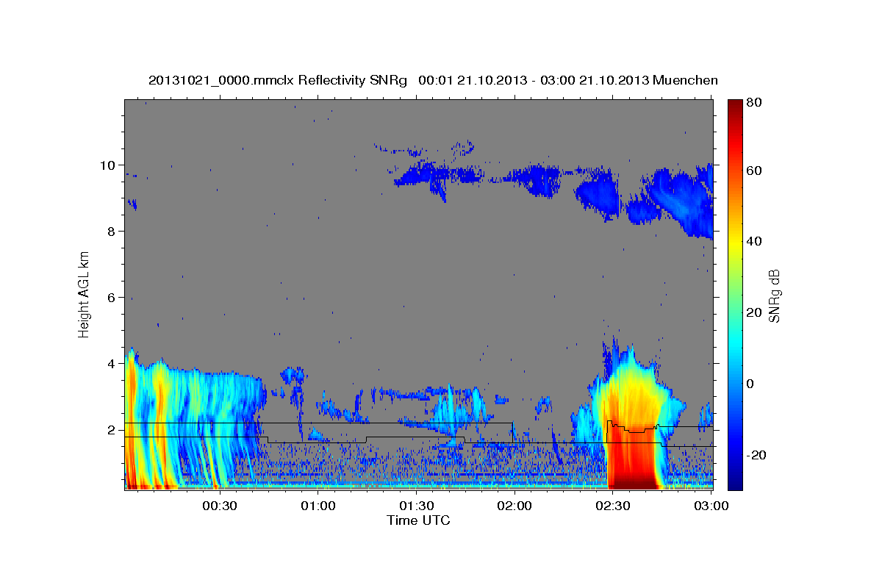Viewport: 882px width, 588px height.
Task: Click the 01:00 time tick label
Action: (318, 506)
